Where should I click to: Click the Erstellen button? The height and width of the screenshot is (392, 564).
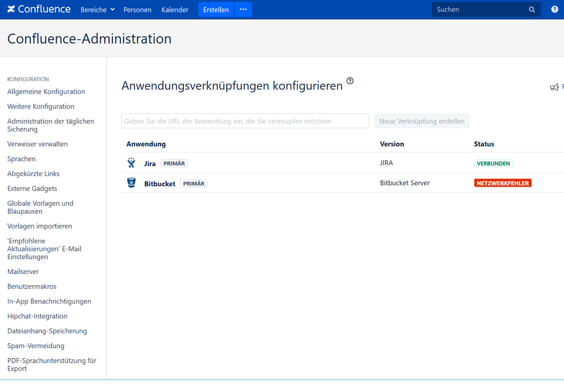216,10
